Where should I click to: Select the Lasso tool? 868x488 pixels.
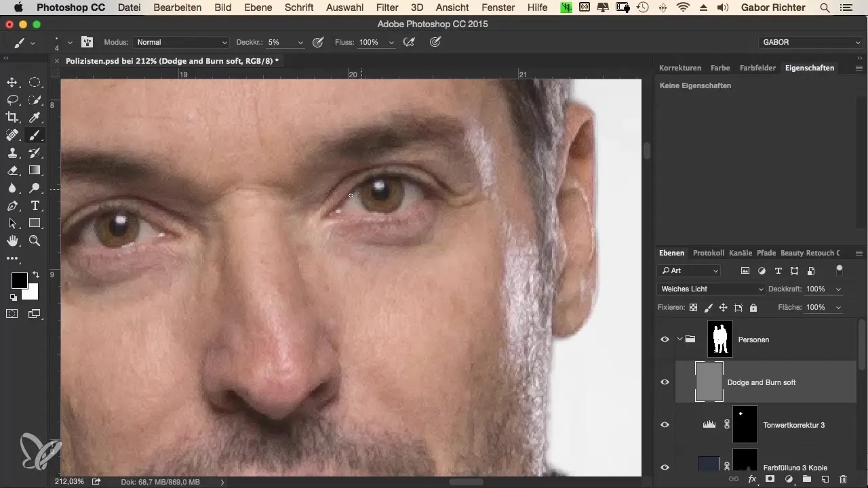[12, 100]
